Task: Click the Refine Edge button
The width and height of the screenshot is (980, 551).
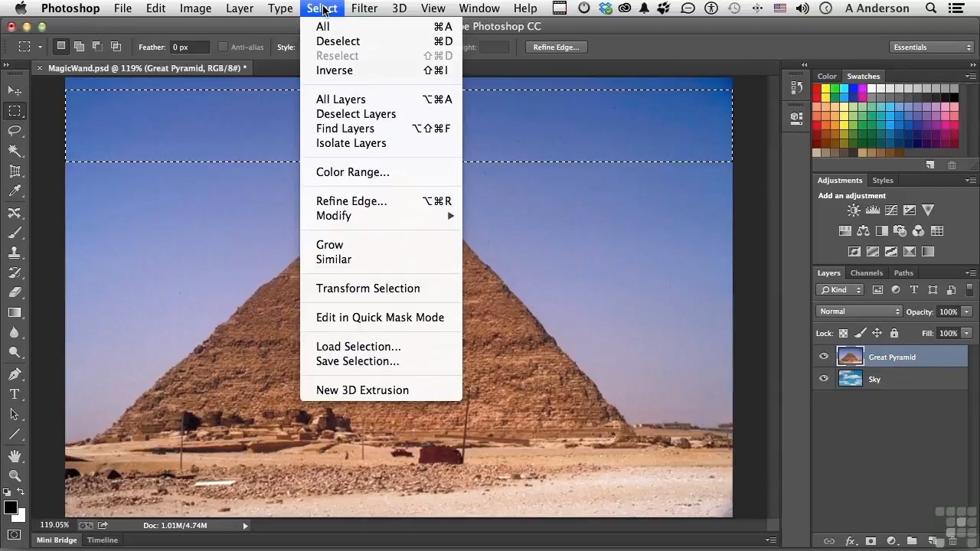Action: pyautogui.click(x=556, y=47)
